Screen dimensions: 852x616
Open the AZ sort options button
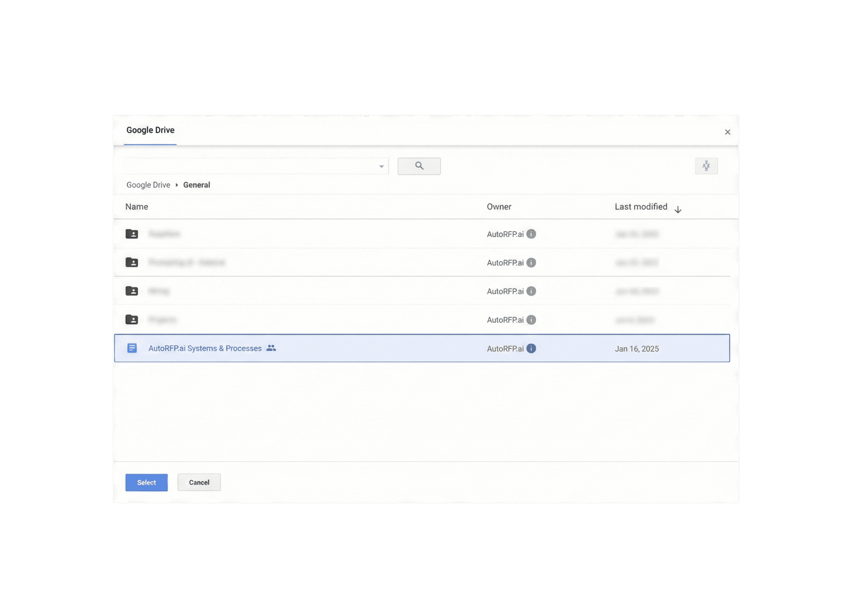[706, 166]
